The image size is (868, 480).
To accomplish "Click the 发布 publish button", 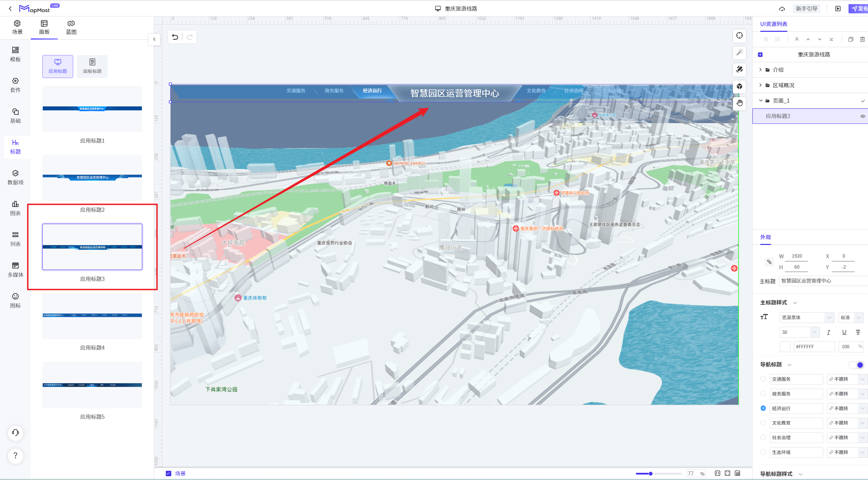I will pos(858,9).
